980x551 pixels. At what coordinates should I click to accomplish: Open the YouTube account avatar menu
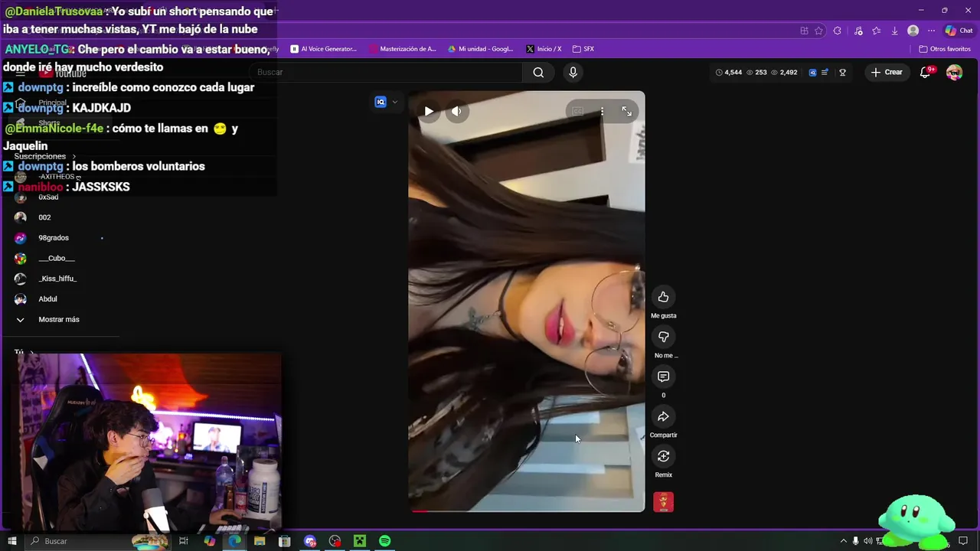pos(954,72)
